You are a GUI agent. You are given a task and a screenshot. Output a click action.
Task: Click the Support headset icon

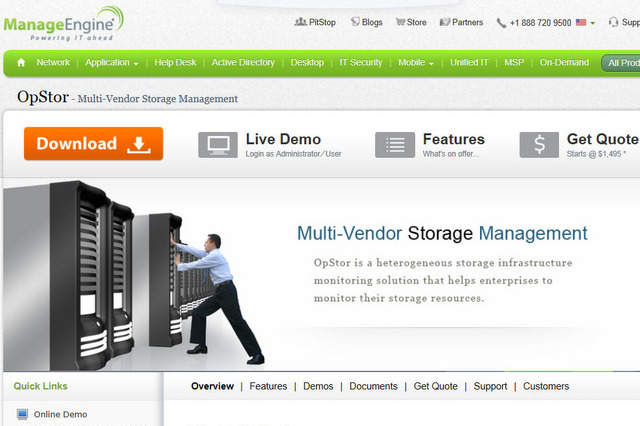click(613, 22)
